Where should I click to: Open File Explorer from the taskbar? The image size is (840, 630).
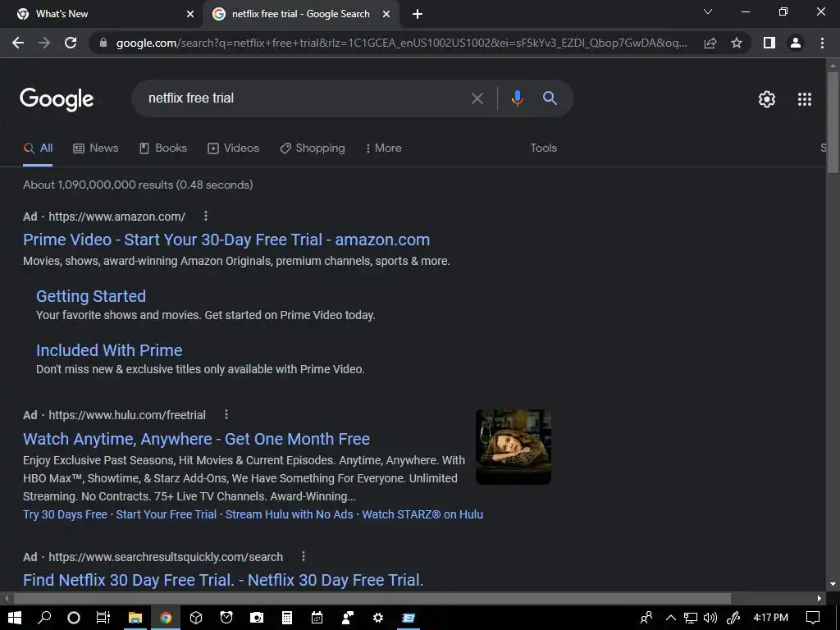point(135,618)
